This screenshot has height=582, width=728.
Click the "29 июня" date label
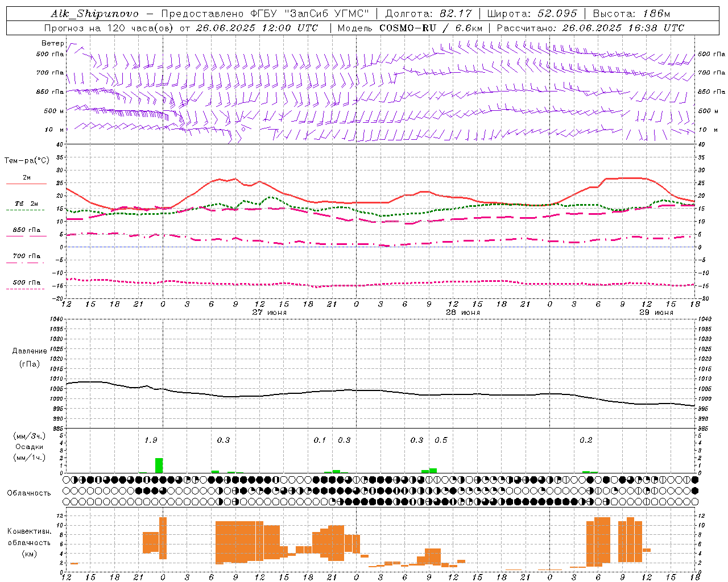656,313
